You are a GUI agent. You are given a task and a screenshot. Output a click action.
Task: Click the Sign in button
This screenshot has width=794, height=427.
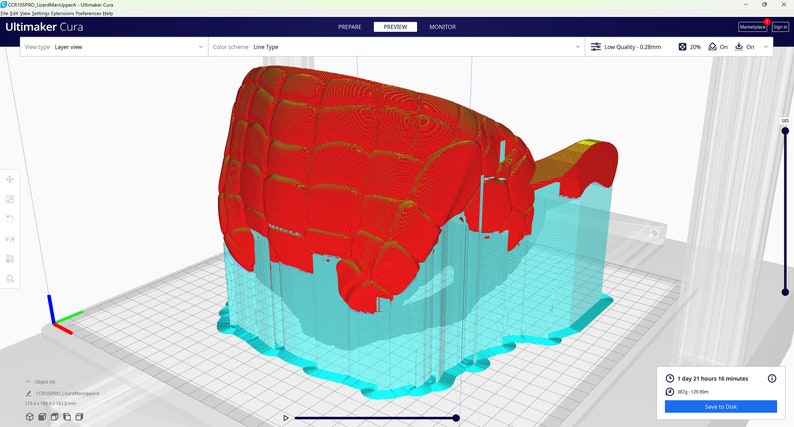tap(780, 27)
